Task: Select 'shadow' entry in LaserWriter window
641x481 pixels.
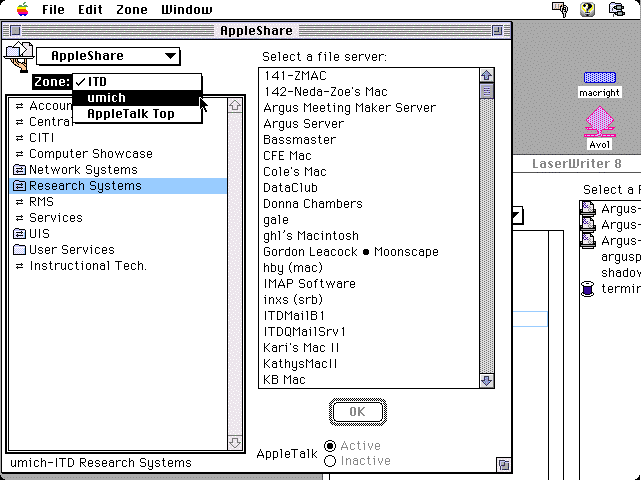Action: pos(621,273)
